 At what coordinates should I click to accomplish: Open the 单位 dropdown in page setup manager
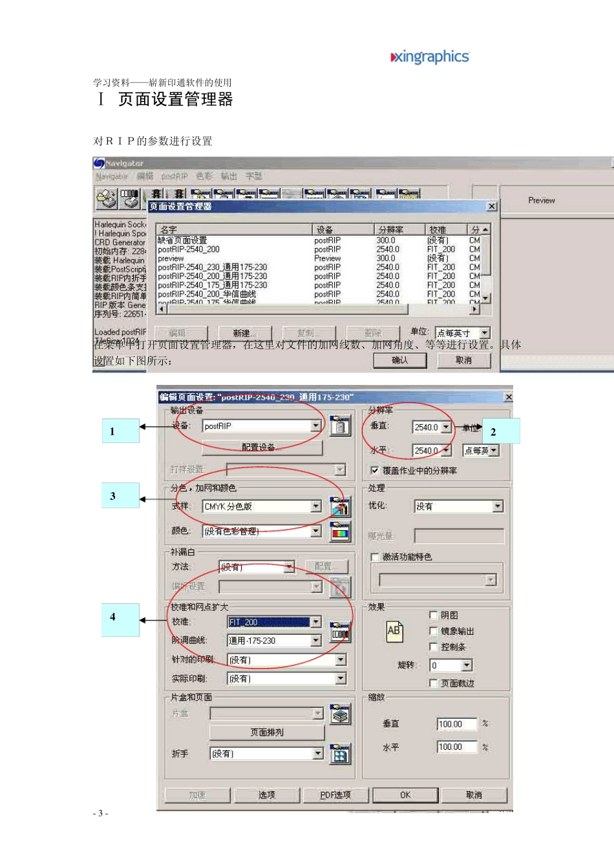click(484, 333)
